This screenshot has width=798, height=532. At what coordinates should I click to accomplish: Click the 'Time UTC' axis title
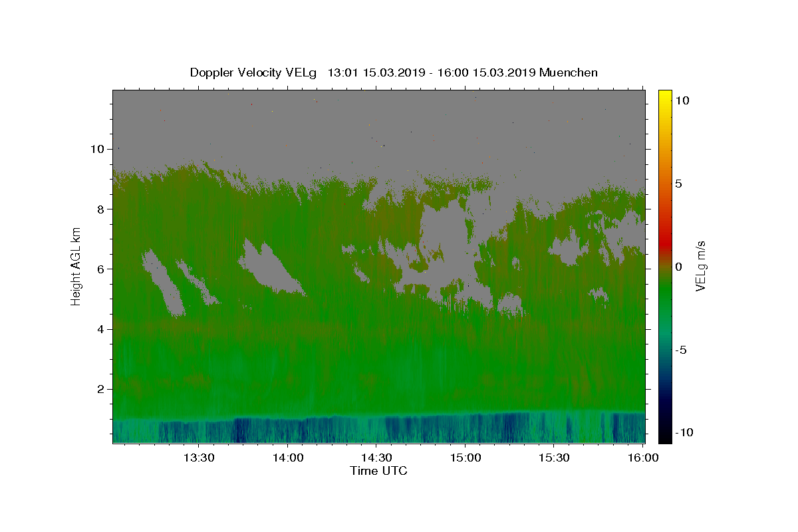coord(378,471)
